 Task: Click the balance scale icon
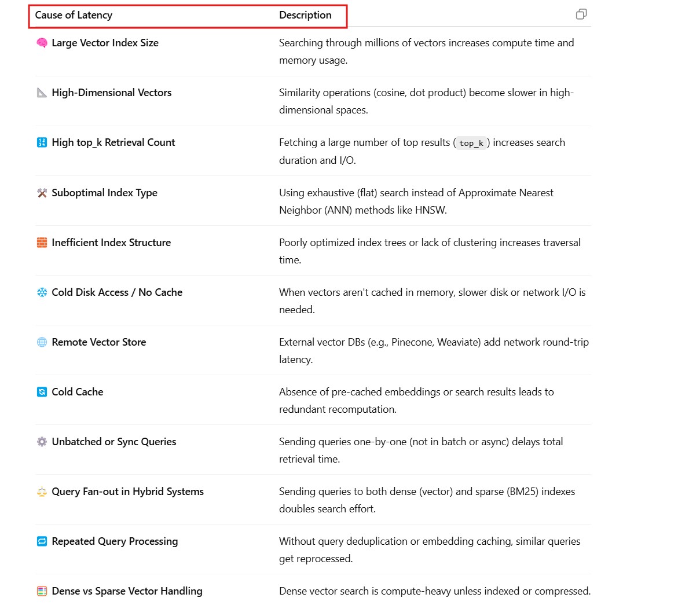tap(42, 492)
